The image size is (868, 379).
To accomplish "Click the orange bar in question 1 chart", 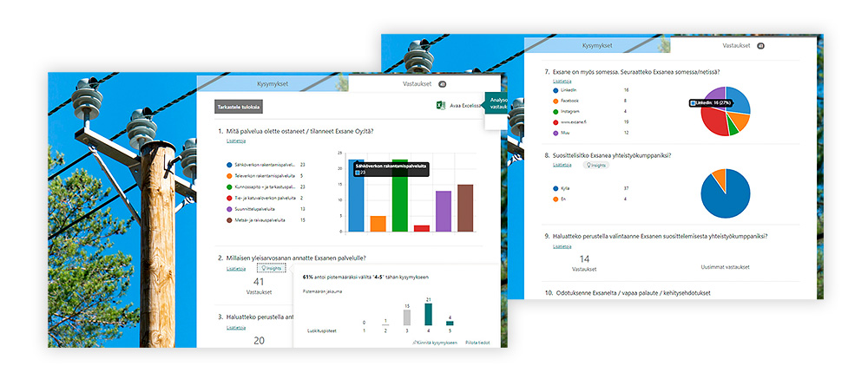I will [378, 224].
